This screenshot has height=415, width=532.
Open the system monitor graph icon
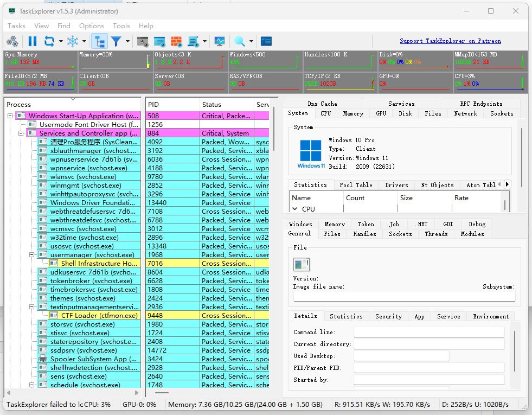click(x=220, y=41)
